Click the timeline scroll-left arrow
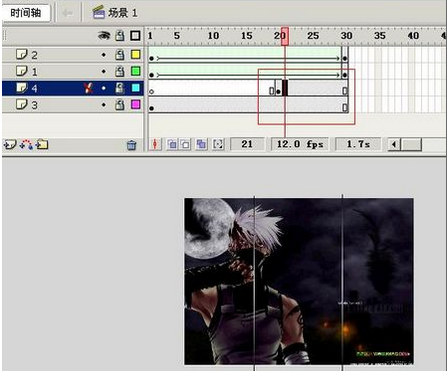 (394, 145)
